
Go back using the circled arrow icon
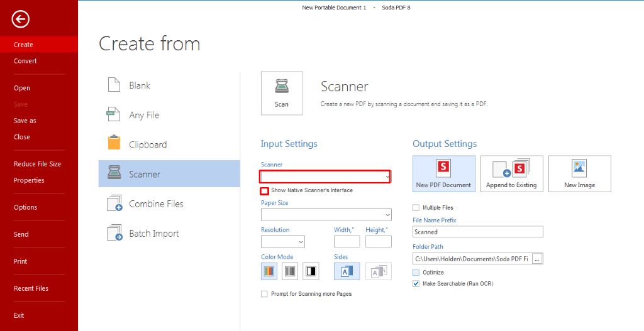[x=21, y=19]
